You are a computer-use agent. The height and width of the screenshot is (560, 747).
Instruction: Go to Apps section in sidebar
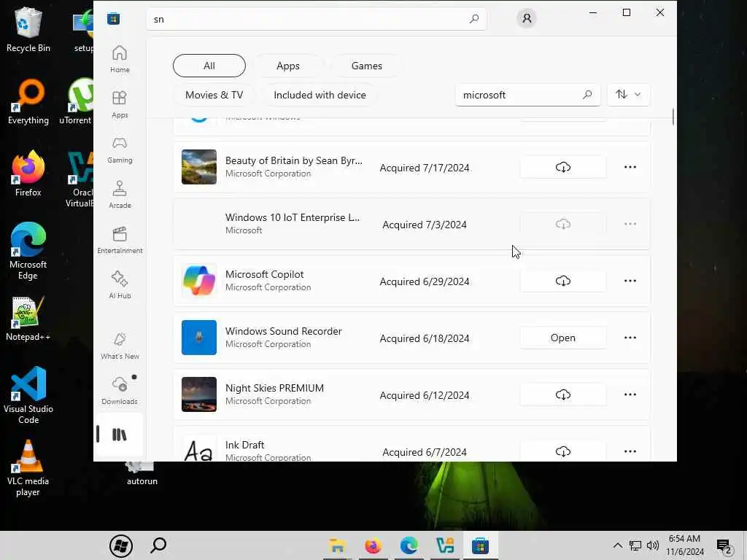[x=120, y=104]
